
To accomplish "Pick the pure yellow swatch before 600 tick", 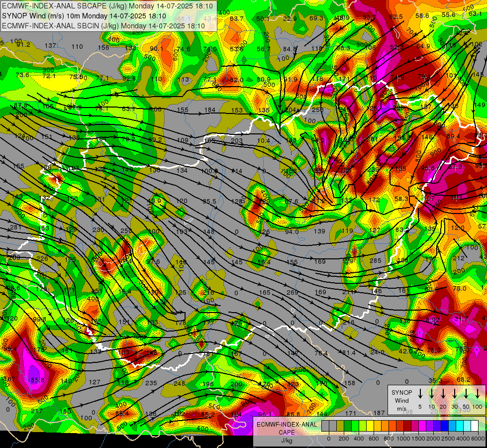I will (x=370, y=426).
